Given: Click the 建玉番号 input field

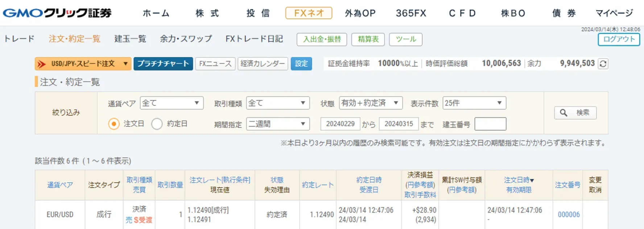Looking at the screenshot, I should pyautogui.click(x=490, y=124).
